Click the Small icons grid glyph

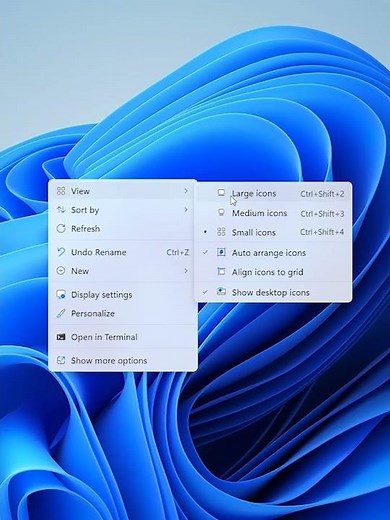click(x=221, y=232)
